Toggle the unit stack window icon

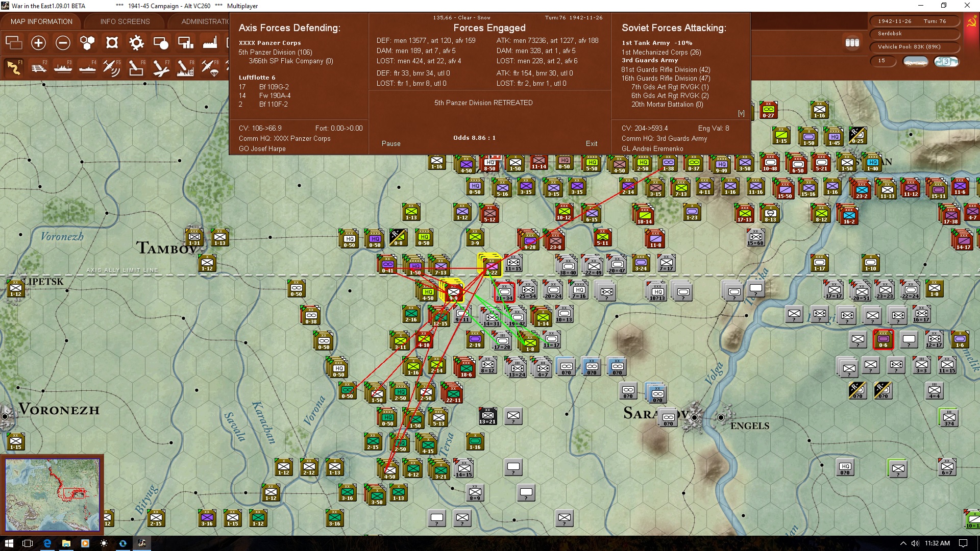pos(14,43)
